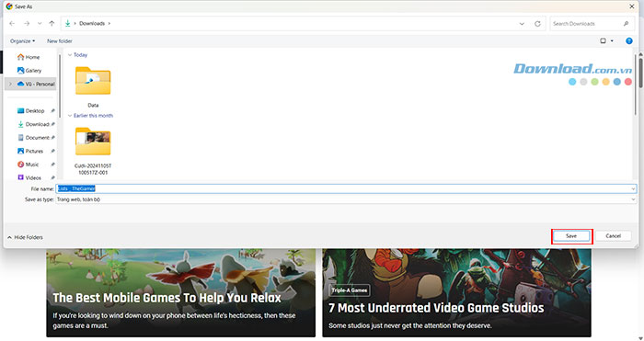Click the Back navigation arrow

[12, 24]
